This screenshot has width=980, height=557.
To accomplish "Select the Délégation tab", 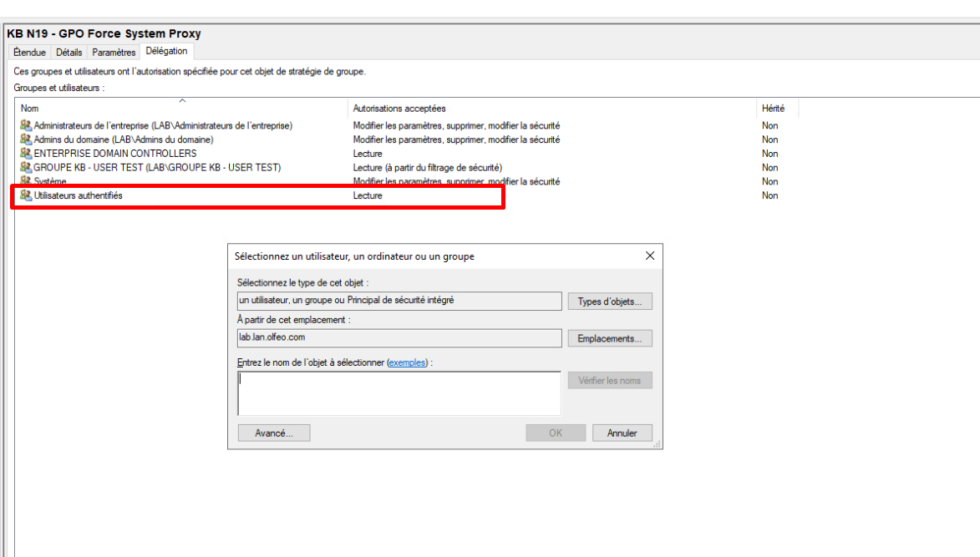I will [166, 52].
